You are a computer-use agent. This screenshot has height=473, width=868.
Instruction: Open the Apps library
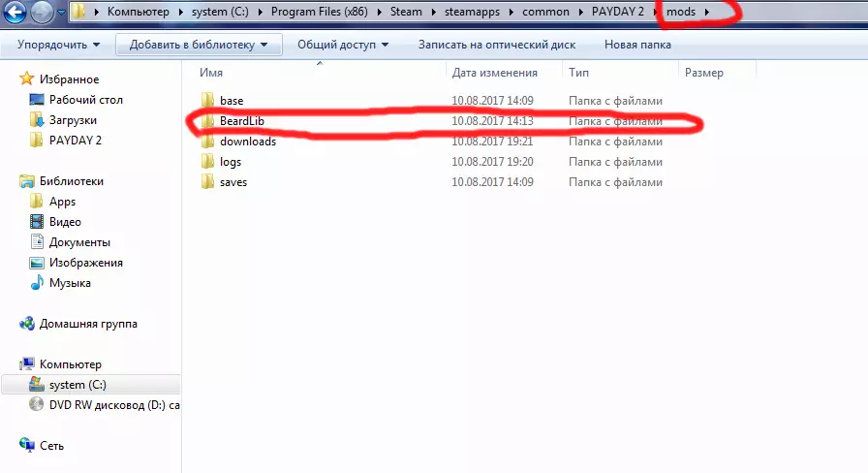62,202
